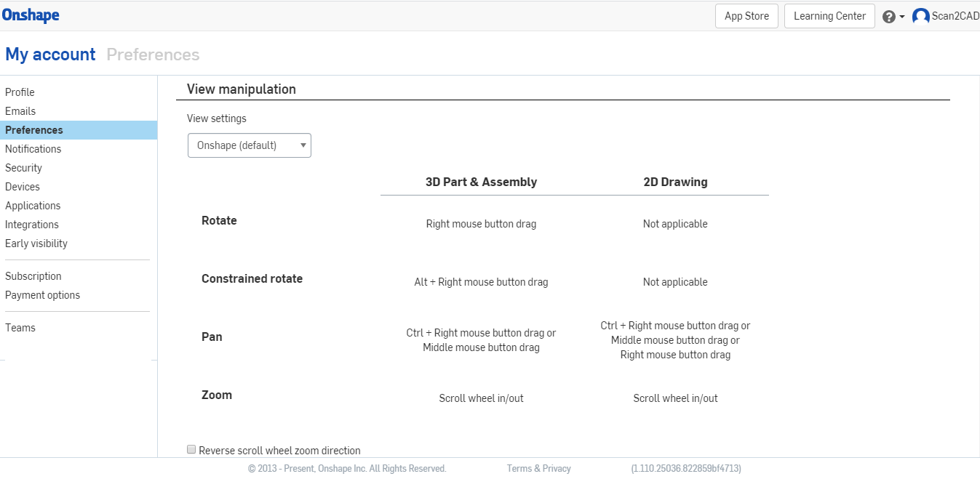Open the Emails section
980x479 pixels.
point(20,111)
